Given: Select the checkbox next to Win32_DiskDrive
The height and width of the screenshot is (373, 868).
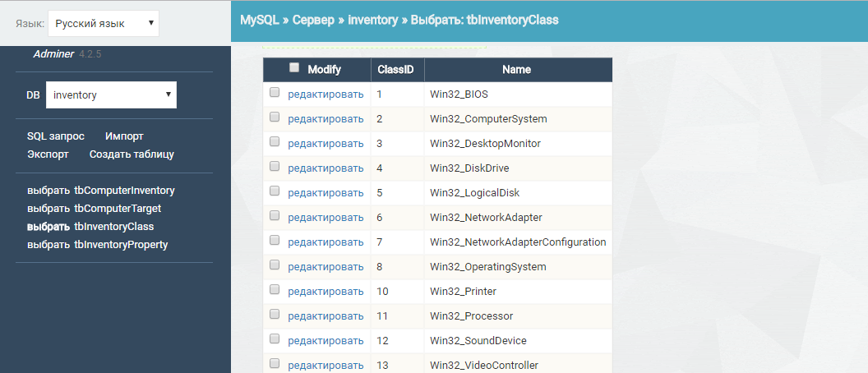Looking at the screenshot, I should tap(275, 168).
